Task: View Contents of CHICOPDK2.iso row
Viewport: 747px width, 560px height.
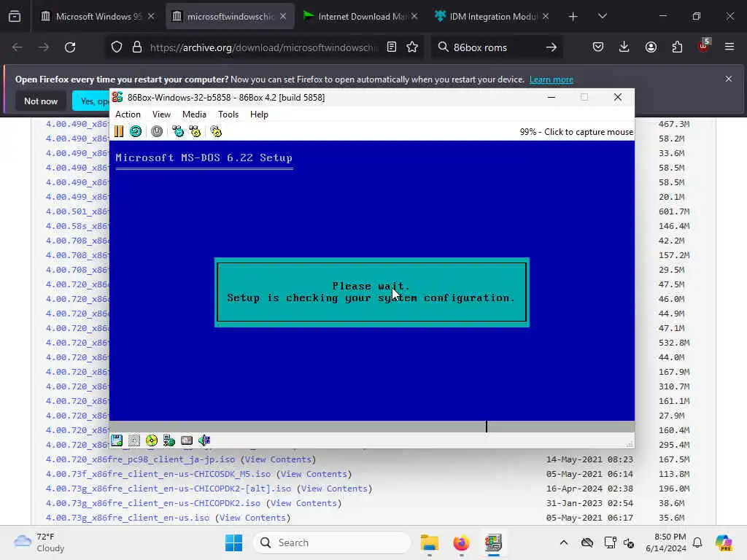Action: pyautogui.click(x=303, y=503)
